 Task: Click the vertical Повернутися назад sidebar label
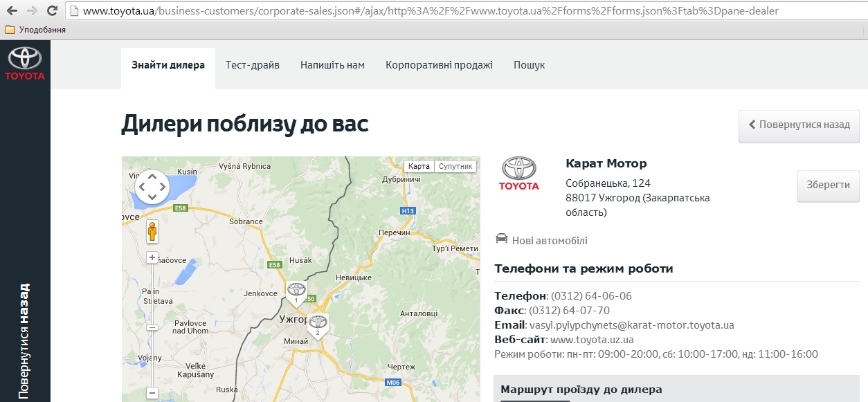click(x=24, y=340)
